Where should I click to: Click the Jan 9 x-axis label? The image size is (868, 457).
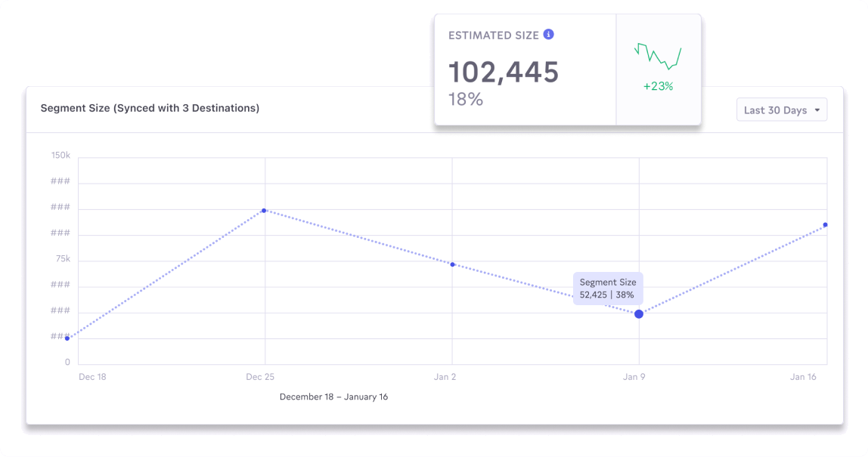point(635,377)
